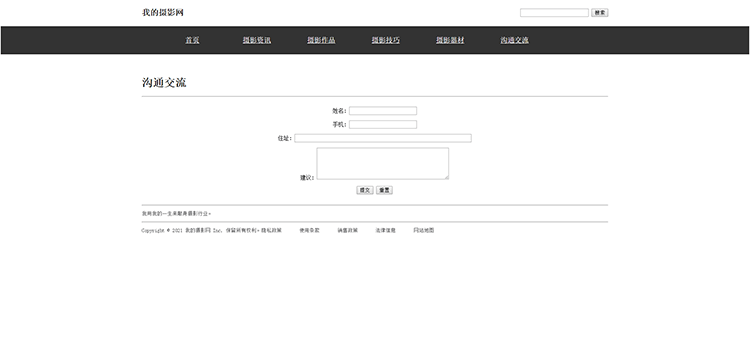Image resolution: width=750 pixels, height=360 pixels.
Task: Click the search text box in header
Action: coord(554,13)
